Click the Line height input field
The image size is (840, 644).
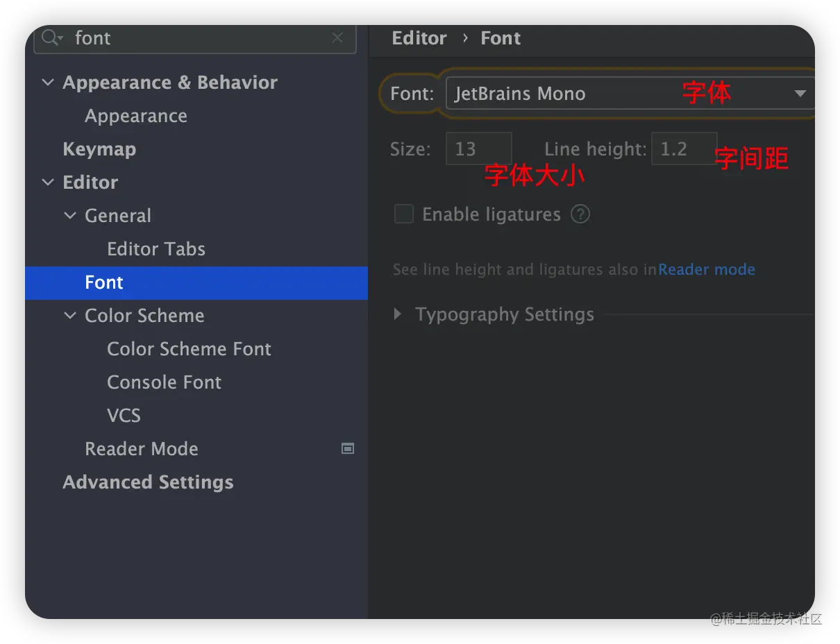684,149
